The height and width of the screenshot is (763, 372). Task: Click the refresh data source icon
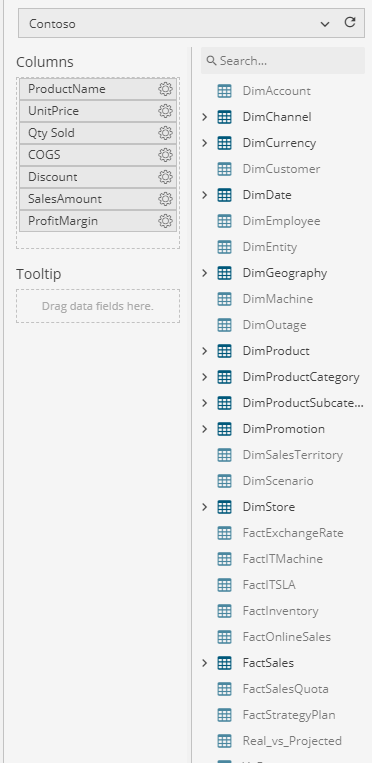coord(350,22)
